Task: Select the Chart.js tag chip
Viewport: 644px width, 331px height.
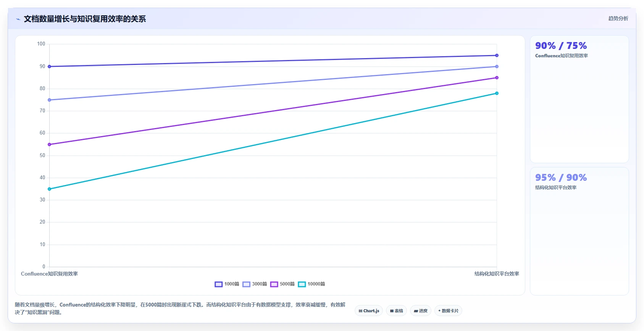Action: tap(369, 311)
